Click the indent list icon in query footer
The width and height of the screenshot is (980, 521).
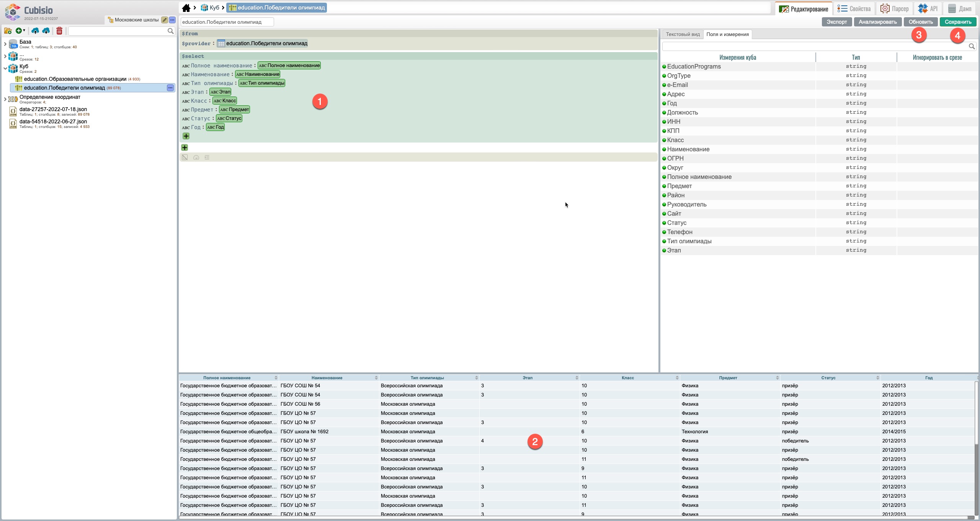(x=207, y=157)
